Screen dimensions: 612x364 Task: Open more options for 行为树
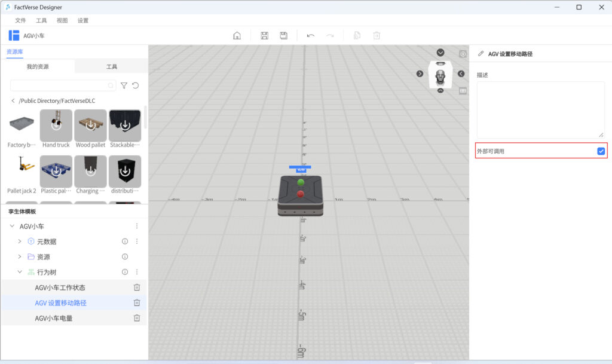[x=137, y=272]
